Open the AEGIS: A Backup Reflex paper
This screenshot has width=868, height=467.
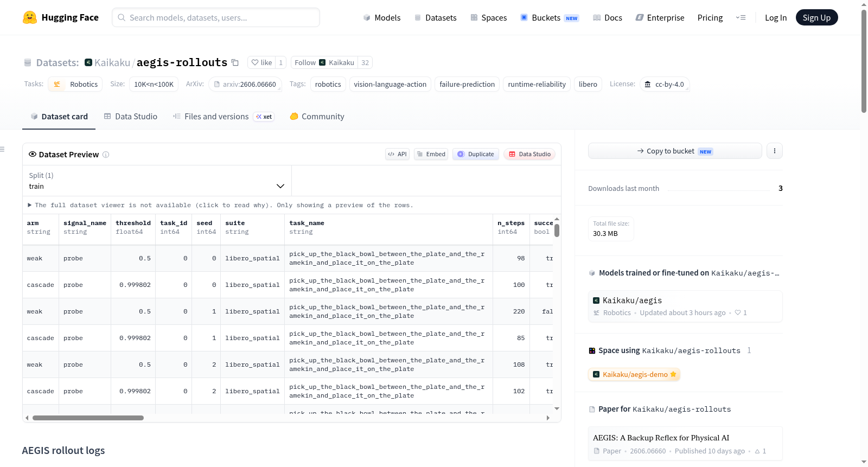click(685, 444)
